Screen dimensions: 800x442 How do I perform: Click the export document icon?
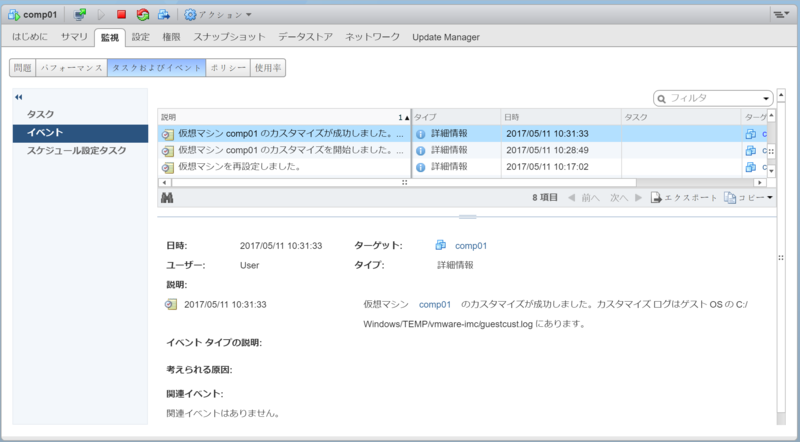pyautogui.click(x=656, y=198)
